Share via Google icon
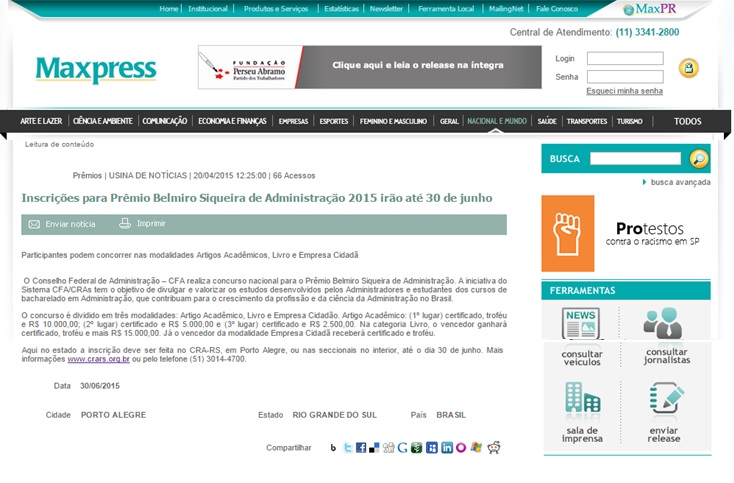The height and width of the screenshot is (483, 734). pyautogui.click(x=403, y=448)
